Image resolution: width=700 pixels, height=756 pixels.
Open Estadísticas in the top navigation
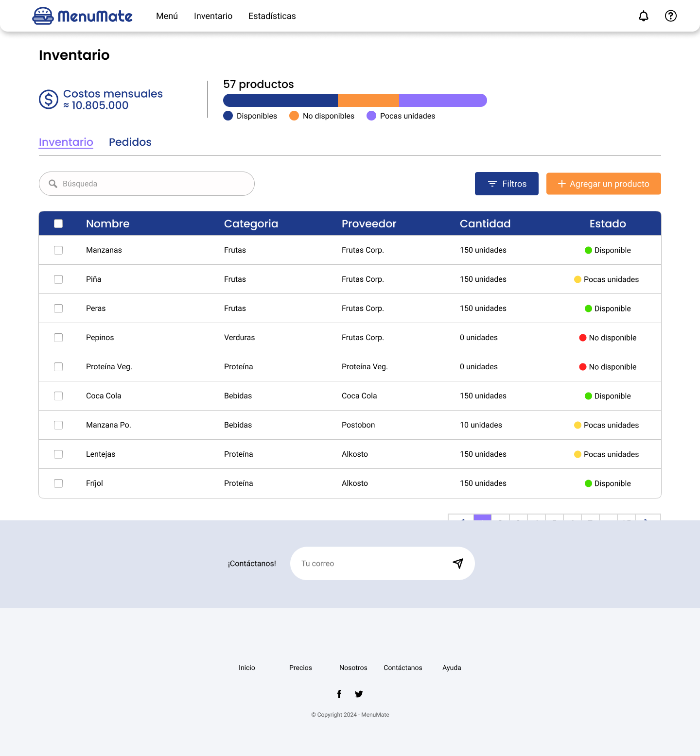point(272,16)
